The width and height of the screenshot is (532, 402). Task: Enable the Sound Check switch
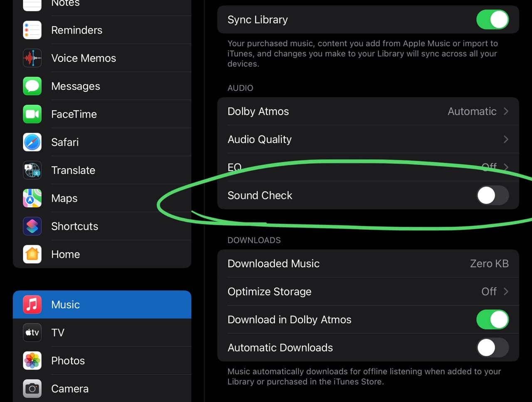[x=493, y=195]
